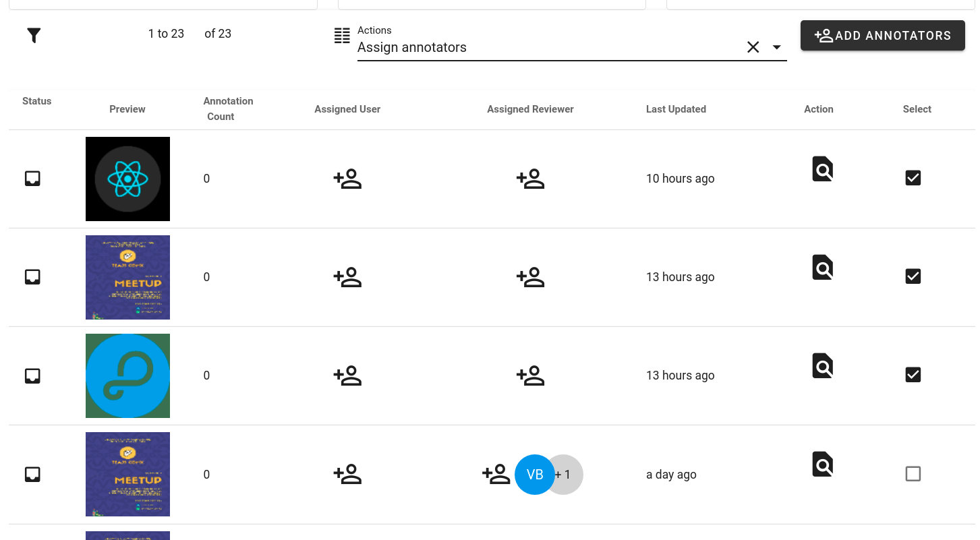This screenshot has height=540, width=980.
Task: Open the blue circle logo thumbnail
Action: [127, 376]
